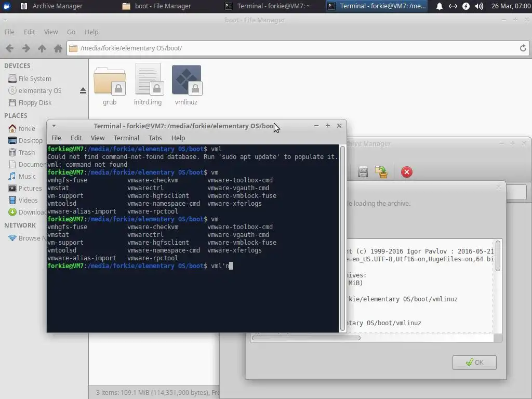Open home folder from File Manager toolbar
The image size is (532, 399).
click(58, 48)
